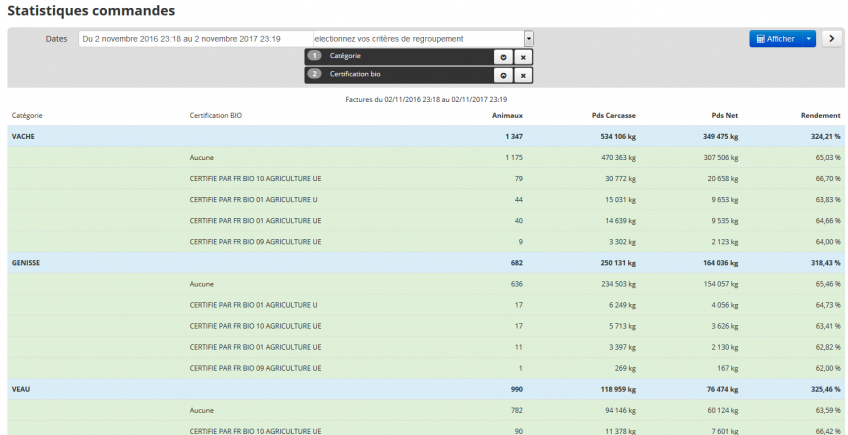Click the GENISSE yield 318,43 %

click(826, 263)
